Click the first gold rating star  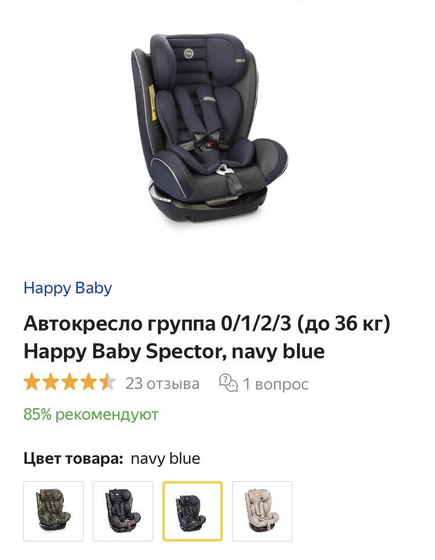click(32, 382)
